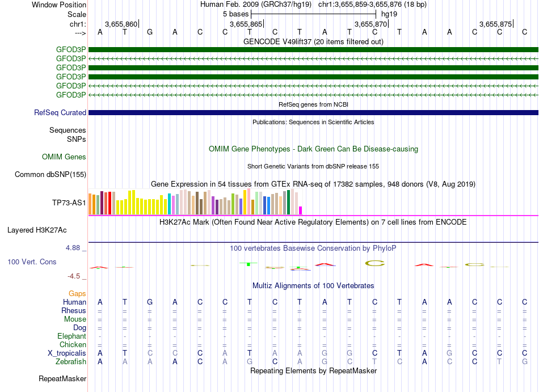Select the Common dbSNP(155) track label
This screenshot has width=539, height=392.
coord(50,175)
